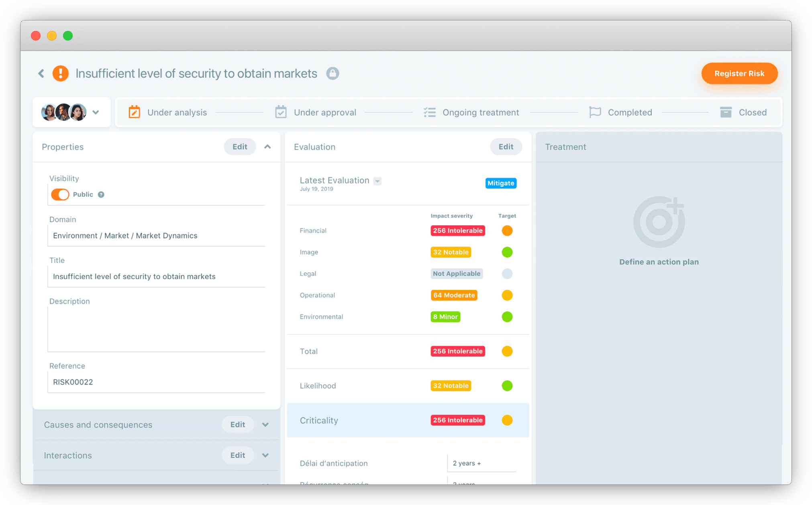812x505 pixels.
Task: Click Edit in the Evaluation panel
Action: click(x=506, y=147)
